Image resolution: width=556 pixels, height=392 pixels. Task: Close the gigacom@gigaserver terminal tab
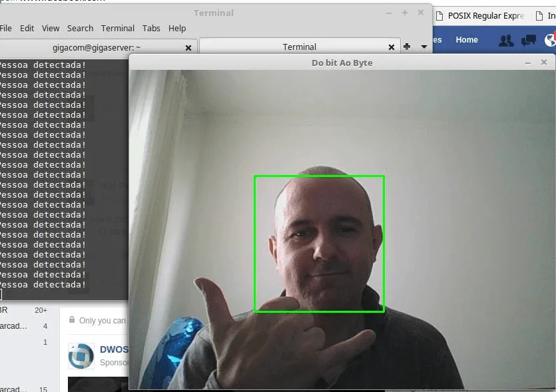188,47
